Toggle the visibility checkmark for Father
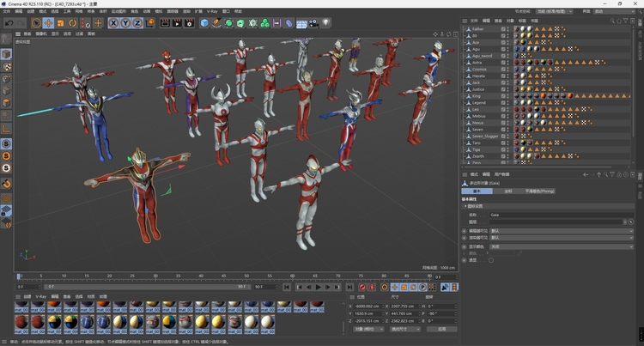644x346 pixels. click(x=503, y=29)
